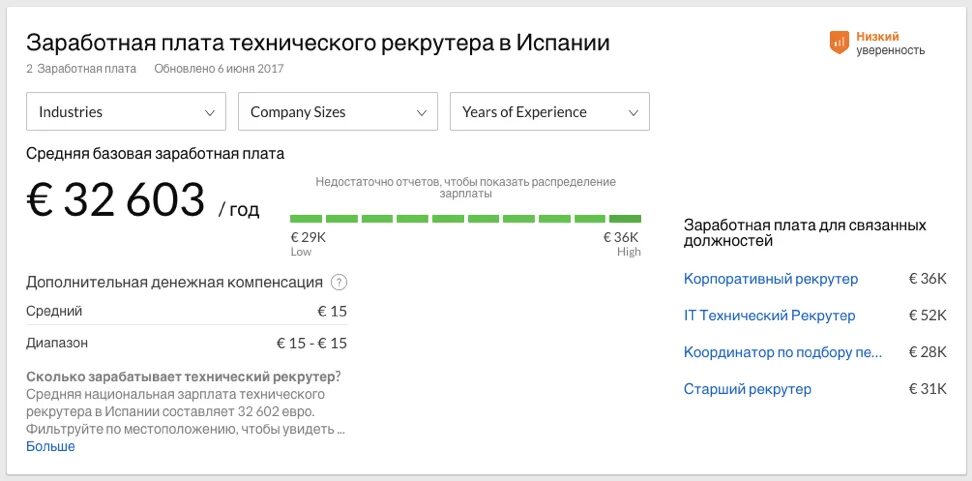Click the page title heading about Испании
The height and width of the screenshot is (481, 972).
point(318,43)
